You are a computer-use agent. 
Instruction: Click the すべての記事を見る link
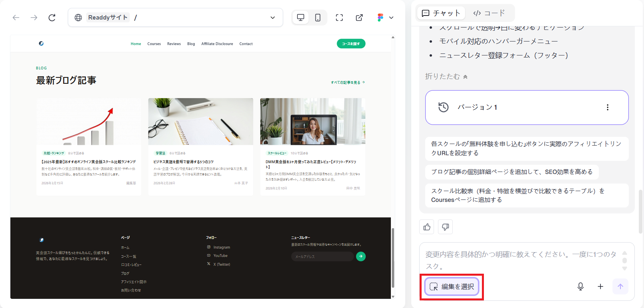click(x=348, y=83)
